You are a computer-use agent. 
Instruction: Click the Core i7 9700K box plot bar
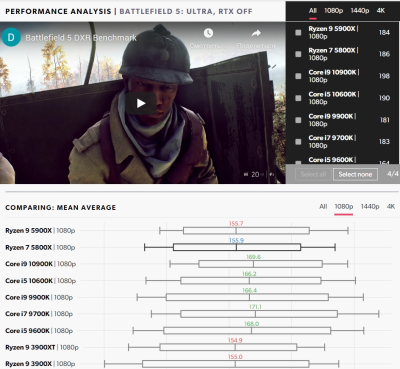tap(259, 314)
